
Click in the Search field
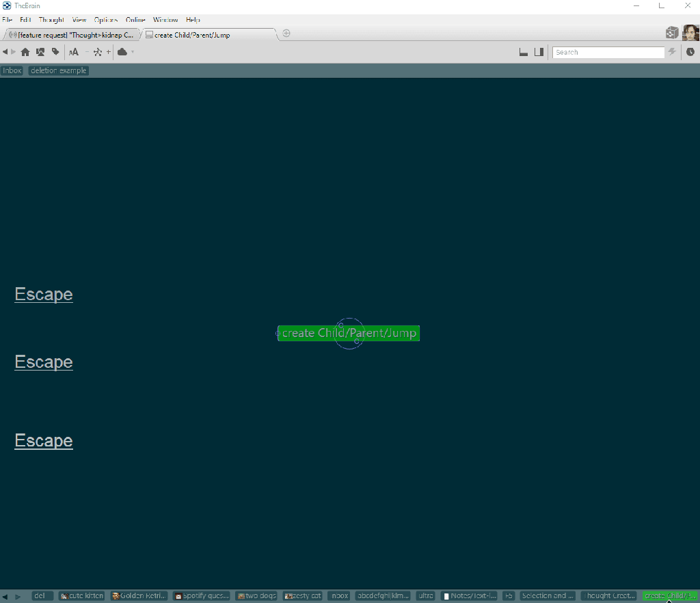(608, 52)
